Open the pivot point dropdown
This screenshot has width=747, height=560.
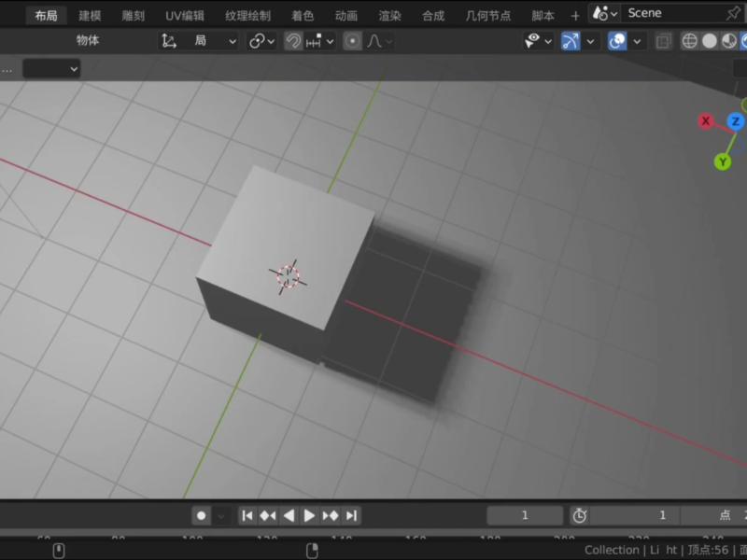tap(261, 41)
